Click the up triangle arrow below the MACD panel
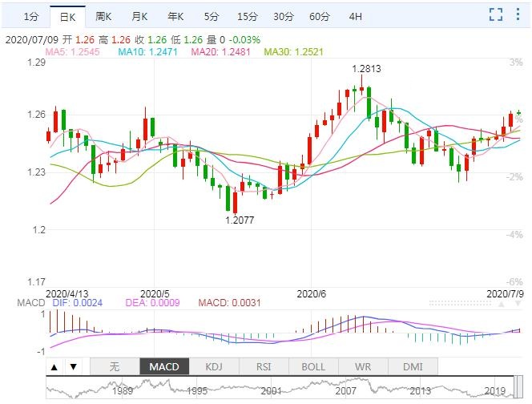This screenshot has width=532, height=404. point(54,367)
